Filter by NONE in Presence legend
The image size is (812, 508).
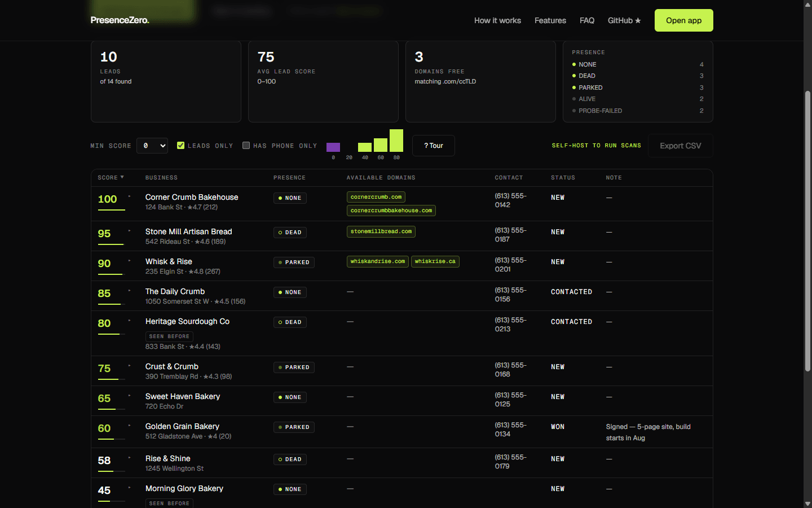[638, 64]
